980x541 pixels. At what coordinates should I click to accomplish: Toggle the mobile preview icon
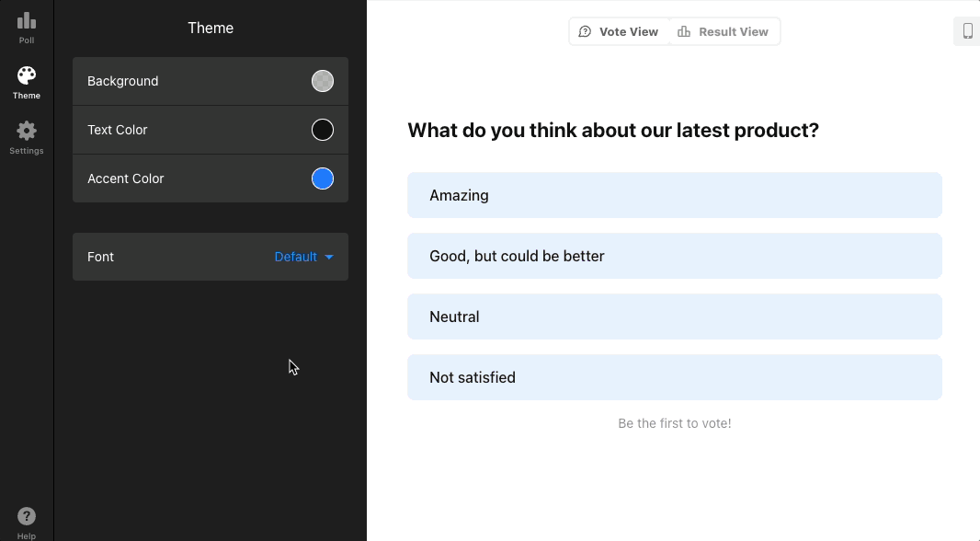pyautogui.click(x=967, y=31)
